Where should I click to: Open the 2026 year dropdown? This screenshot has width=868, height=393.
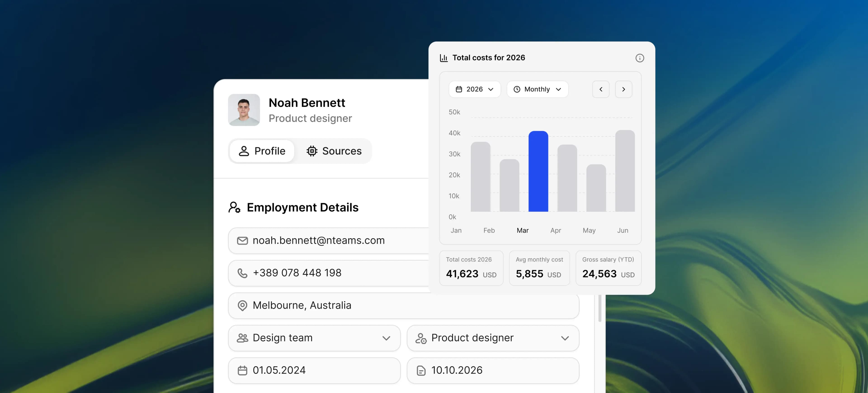point(474,89)
